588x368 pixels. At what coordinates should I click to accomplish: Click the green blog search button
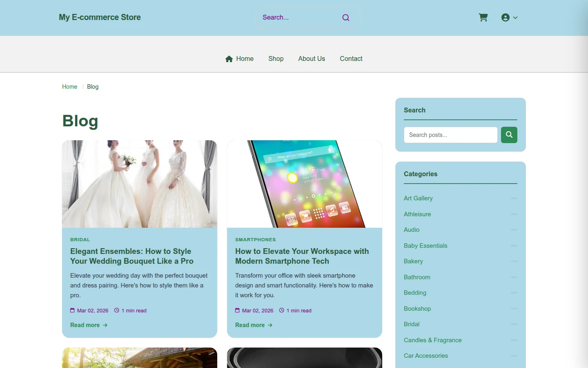[509, 135]
